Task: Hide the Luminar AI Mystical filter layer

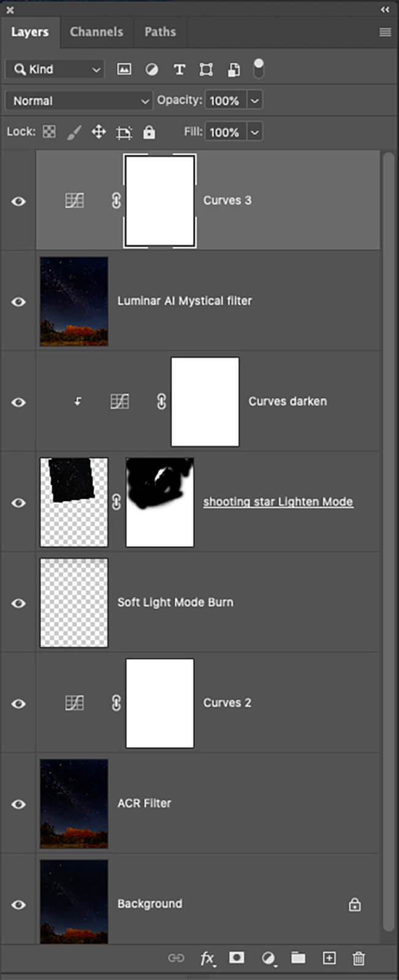Action: [18, 302]
